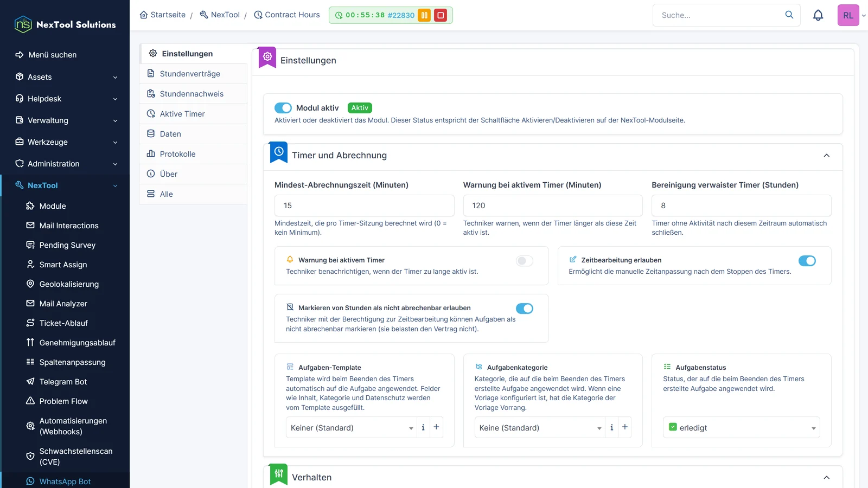Go to NexTool breadcrumb
The image size is (868, 488).
point(220,15)
